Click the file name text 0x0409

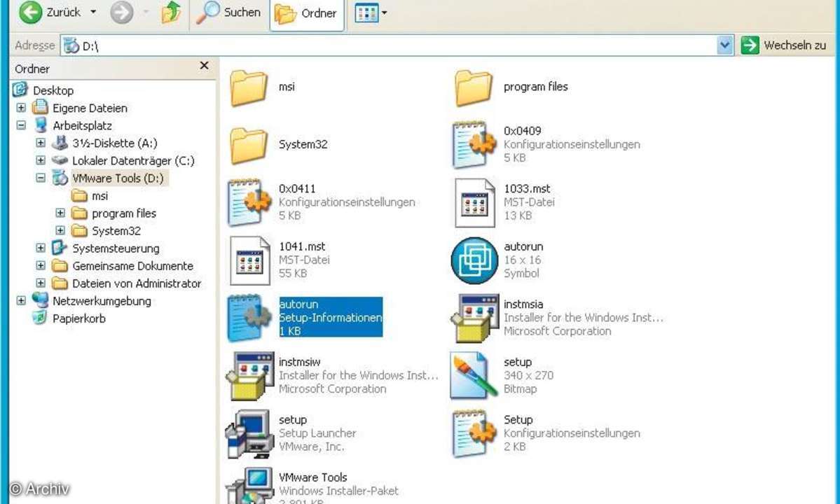click(x=523, y=131)
